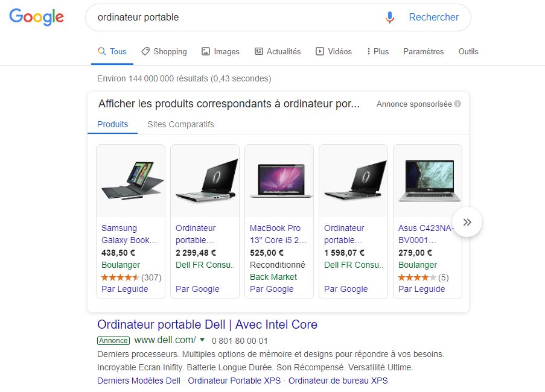Click the sponsored ad info icon
The image size is (545, 392).
pos(457,104)
